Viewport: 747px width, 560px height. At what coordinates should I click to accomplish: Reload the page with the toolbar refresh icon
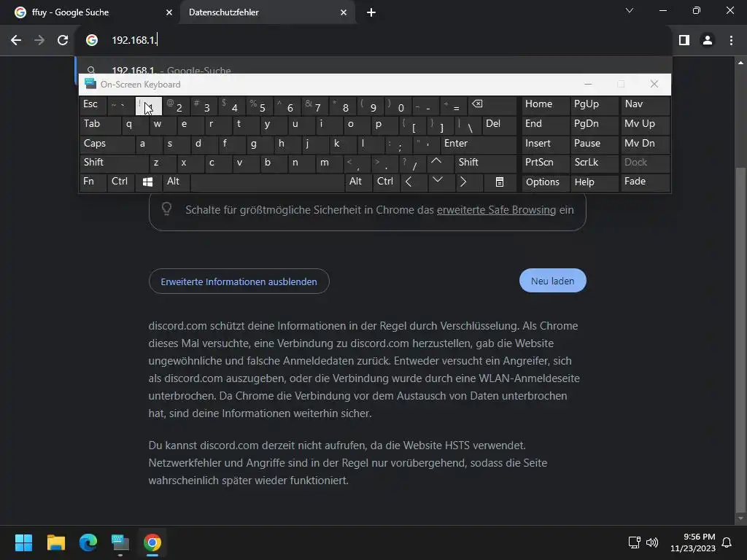click(x=63, y=40)
